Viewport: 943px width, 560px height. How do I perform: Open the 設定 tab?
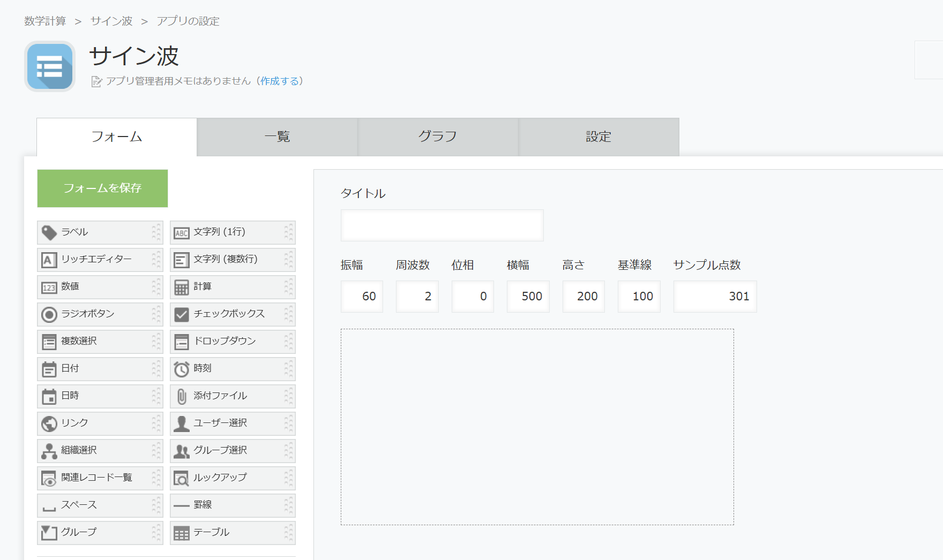tap(598, 137)
